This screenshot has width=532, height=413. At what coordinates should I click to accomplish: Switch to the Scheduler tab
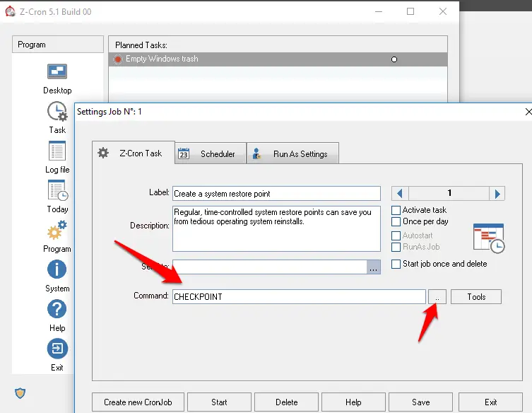click(211, 154)
